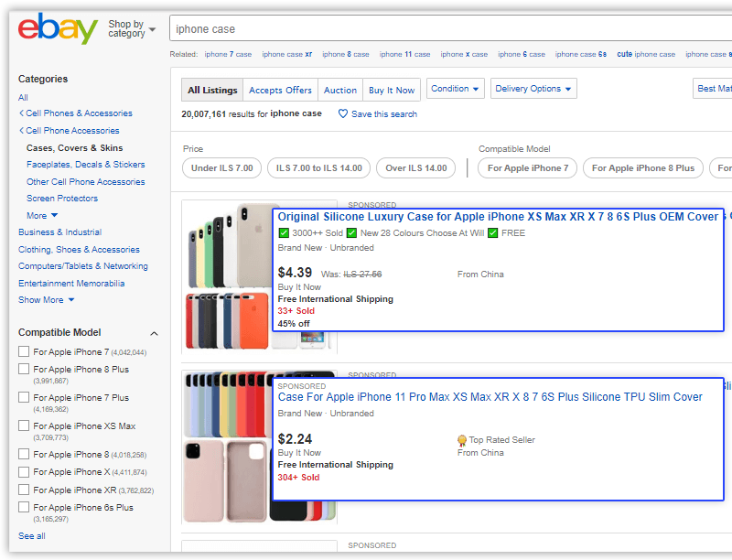Collapse the Compatible Model section chevron
Screen dimensions: 732x560
point(154,333)
